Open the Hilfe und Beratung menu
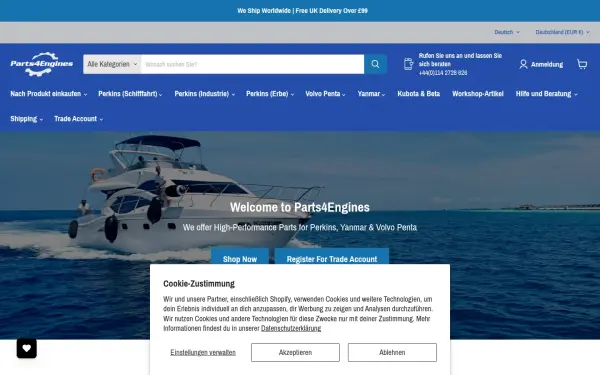This screenshot has height=375, width=600. pos(546,94)
